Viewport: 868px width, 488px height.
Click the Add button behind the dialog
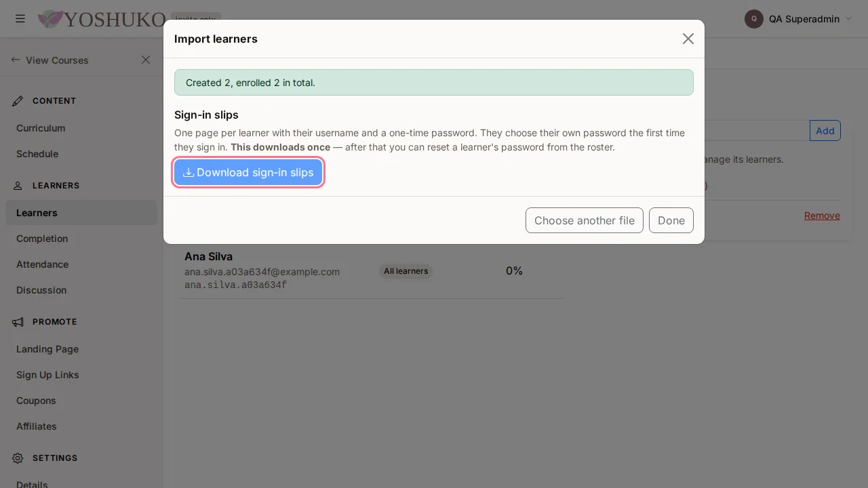(x=825, y=131)
